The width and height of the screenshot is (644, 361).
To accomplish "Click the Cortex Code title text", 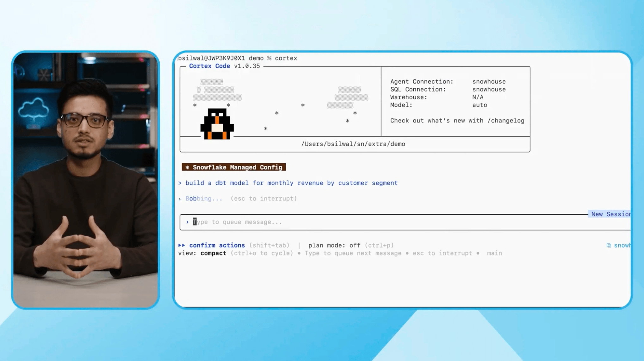I will 209,66.
